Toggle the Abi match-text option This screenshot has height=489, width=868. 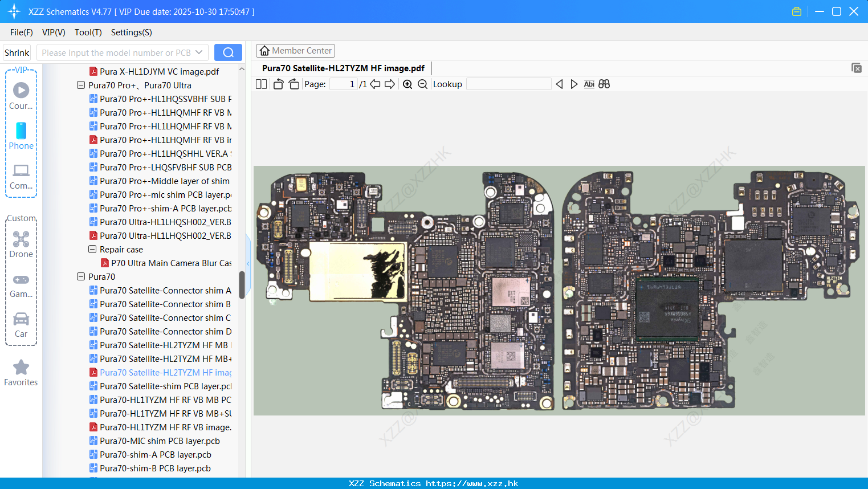(589, 84)
